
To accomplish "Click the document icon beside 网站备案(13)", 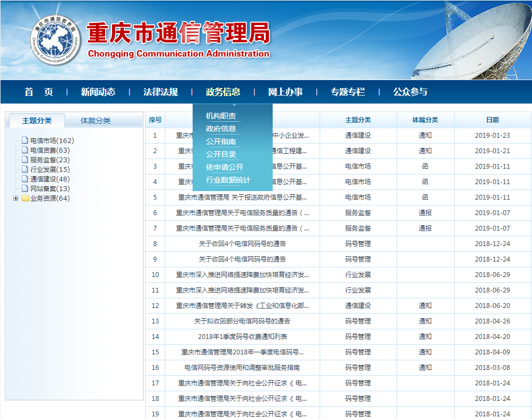I will coord(25,189).
